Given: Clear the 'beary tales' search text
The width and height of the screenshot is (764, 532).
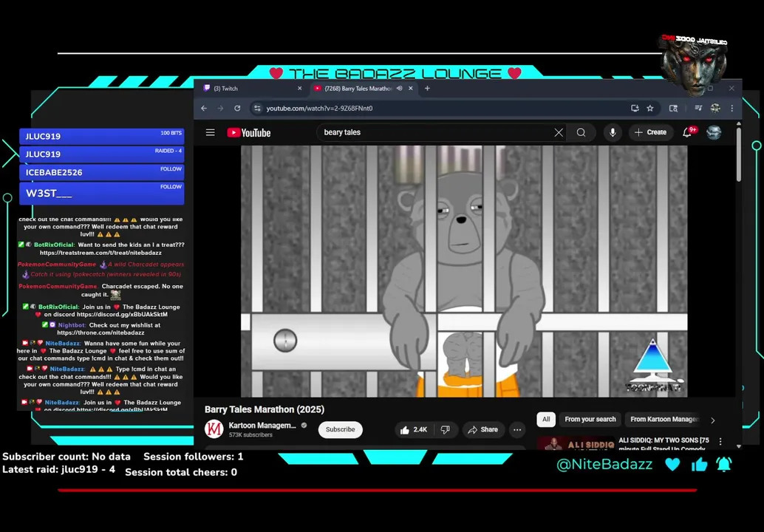Looking at the screenshot, I should (559, 132).
